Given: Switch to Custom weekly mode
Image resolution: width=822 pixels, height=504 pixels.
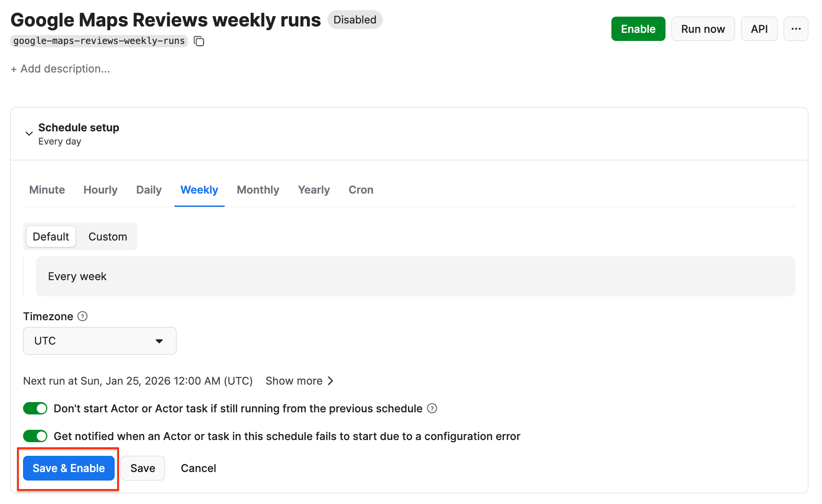Looking at the screenshot, I should tap(107, 237).
